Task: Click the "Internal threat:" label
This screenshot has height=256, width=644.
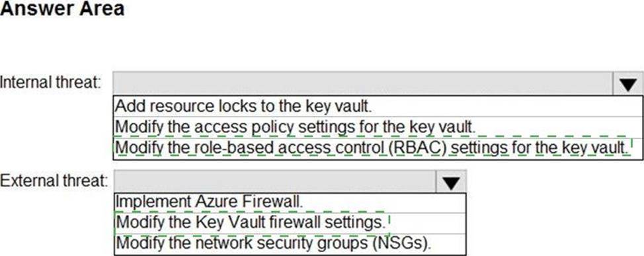Action: (50, 83)
